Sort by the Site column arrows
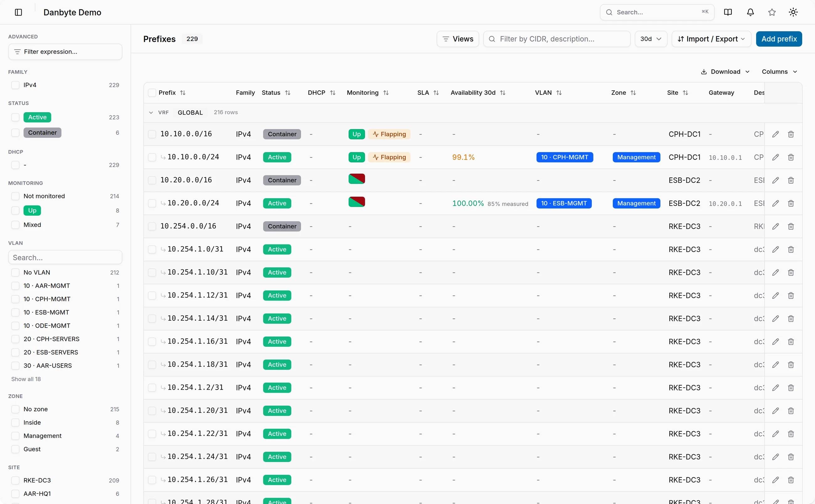Screen dimensions: 815x504 (685, 93)
